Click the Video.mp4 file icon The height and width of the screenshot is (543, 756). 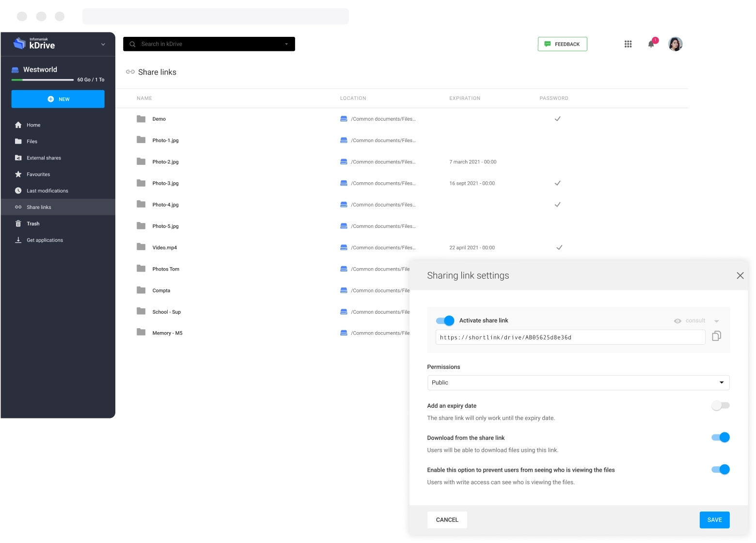141,247
